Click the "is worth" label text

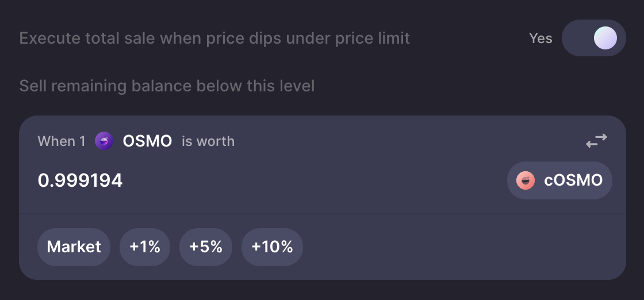pos(208,141)
